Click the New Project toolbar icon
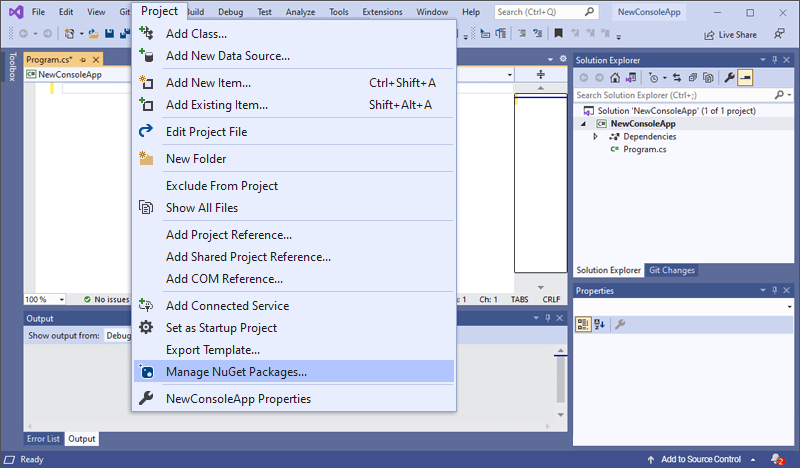Image resolution: width=800 pixels, height=468 pixels. 69,34
